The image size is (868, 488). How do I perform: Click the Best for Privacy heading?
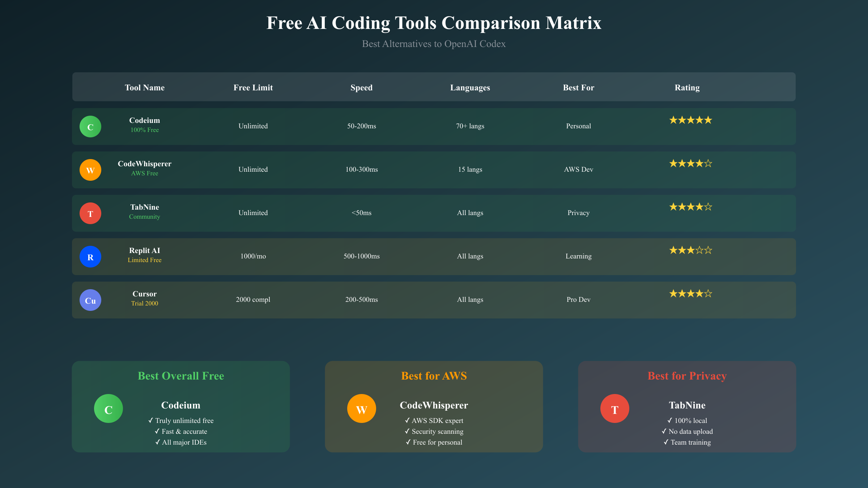pyautogui.click(x=687, y=376)
